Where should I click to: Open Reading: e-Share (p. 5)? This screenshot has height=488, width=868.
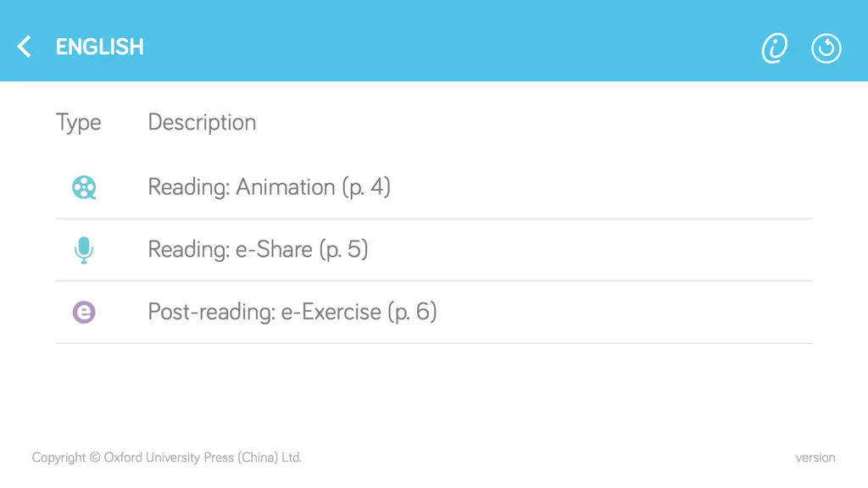coord(258,250)
